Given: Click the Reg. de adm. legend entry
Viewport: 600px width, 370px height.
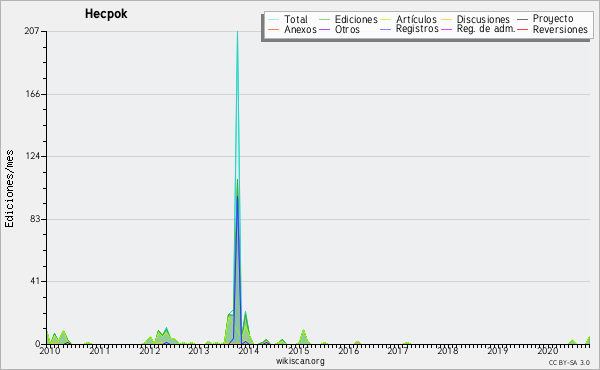Looking at the screenshot, I should (x=478, y=29).
